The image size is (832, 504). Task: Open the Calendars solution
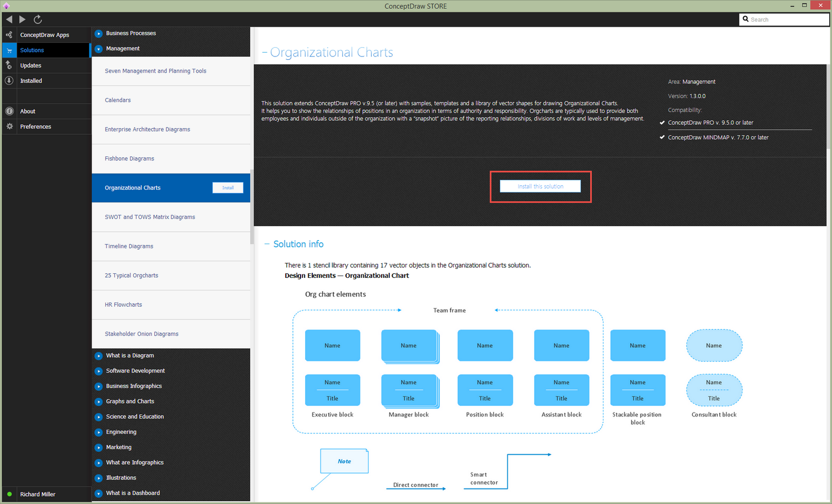coord(171,100)
